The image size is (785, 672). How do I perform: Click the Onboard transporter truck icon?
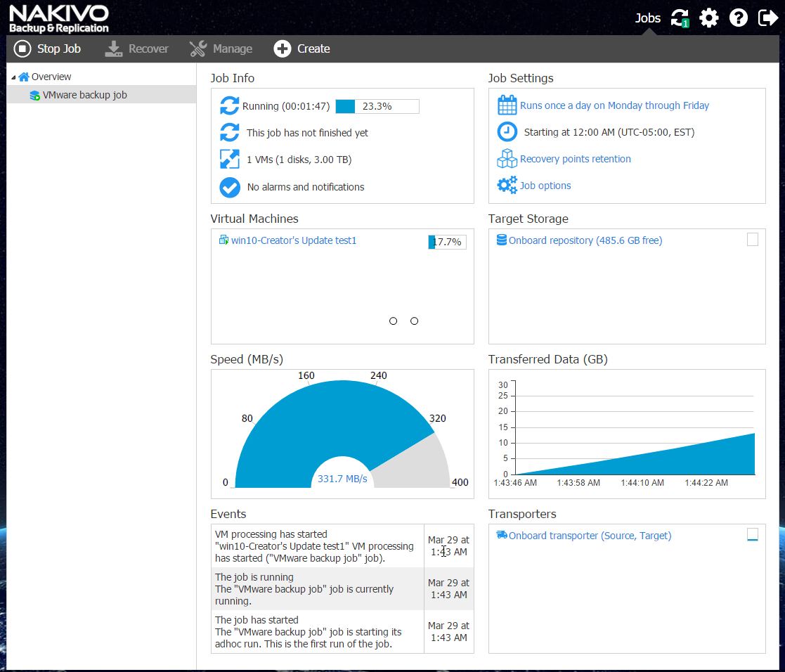coord(502,535)
